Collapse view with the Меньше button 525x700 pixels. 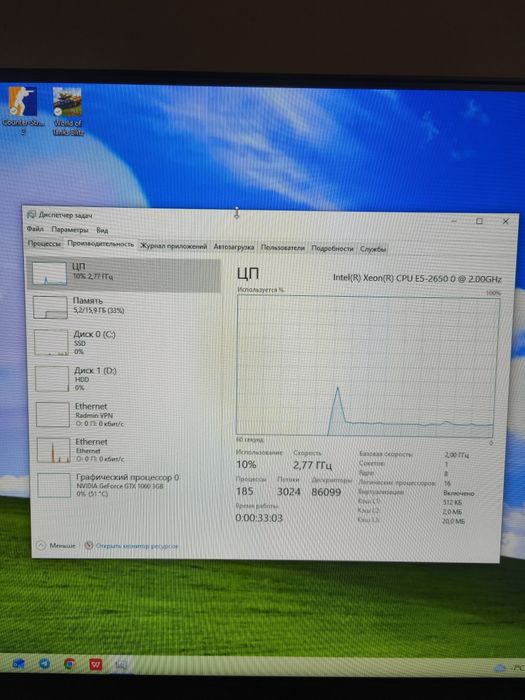click(56, 545)
